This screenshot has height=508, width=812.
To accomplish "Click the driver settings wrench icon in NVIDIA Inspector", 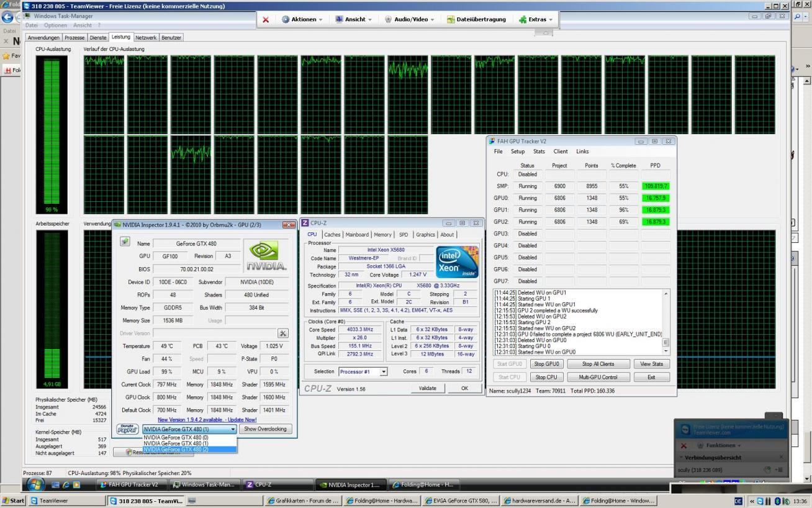I will tap(282, 333).
